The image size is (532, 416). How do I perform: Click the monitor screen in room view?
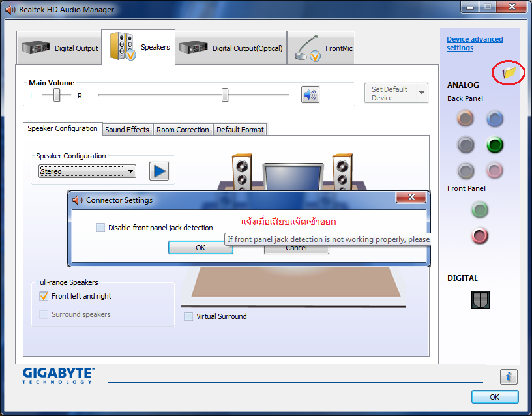pyautogui.click(x=293, y=177)
